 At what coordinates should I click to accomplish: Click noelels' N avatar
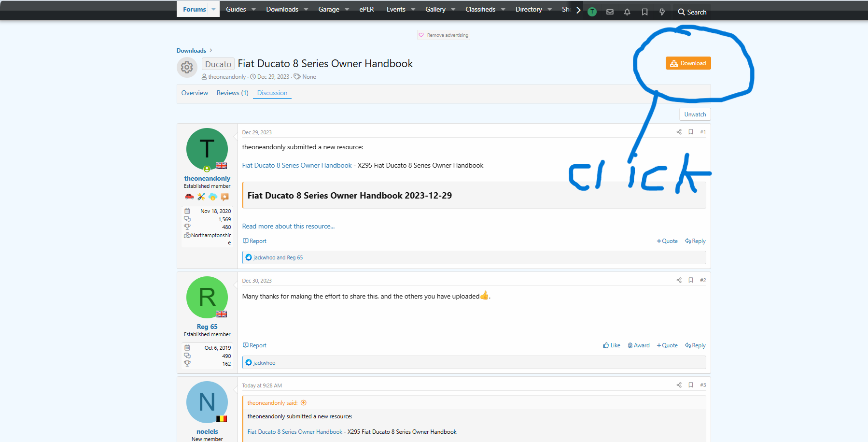click(x=207, y=402)
